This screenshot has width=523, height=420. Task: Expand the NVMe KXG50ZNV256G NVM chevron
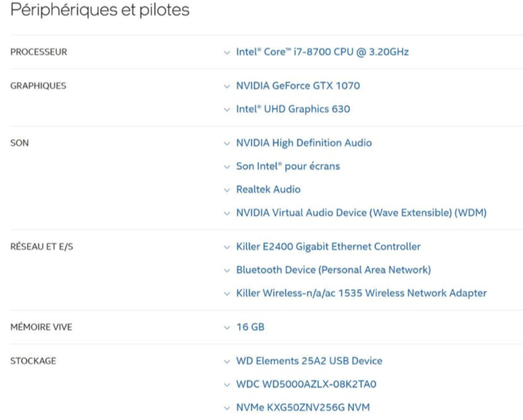coord(227,408)
